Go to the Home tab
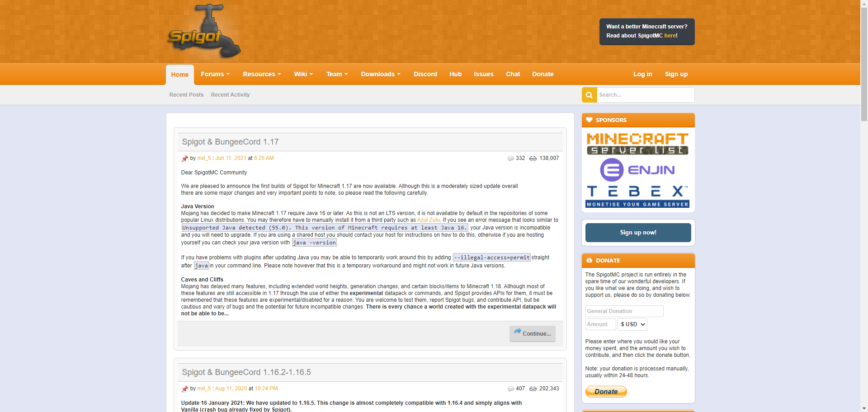868x412 pixels. [180, 75]
